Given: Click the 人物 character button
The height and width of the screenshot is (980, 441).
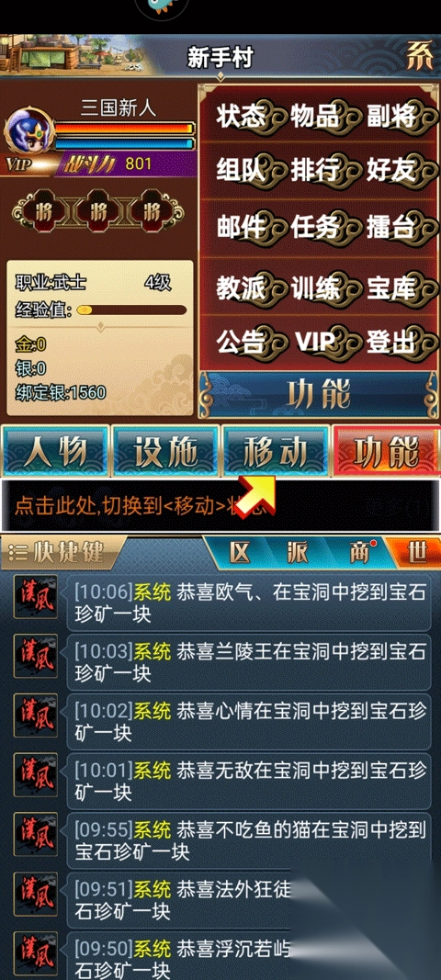Looking at the screenshot, I should coord(55,451).
